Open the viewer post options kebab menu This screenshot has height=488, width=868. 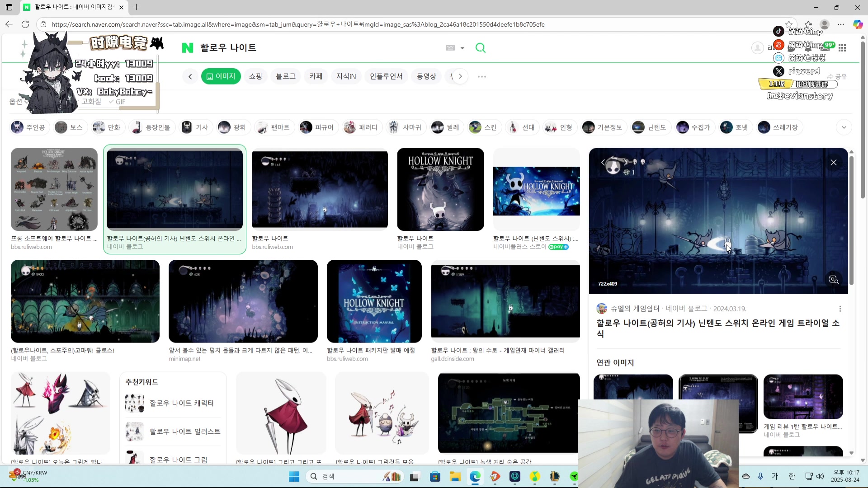pyautogui.click(x=840, y=309)
